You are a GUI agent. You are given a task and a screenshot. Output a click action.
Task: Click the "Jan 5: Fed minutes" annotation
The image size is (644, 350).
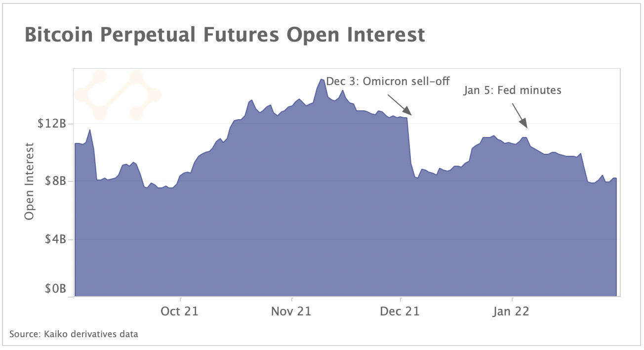[513, 90]
